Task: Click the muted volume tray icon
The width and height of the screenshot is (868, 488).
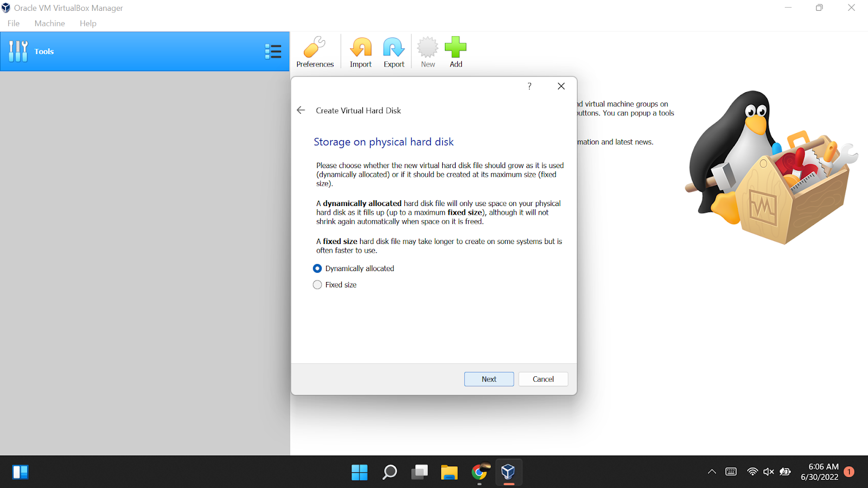Action: [769, 472]
